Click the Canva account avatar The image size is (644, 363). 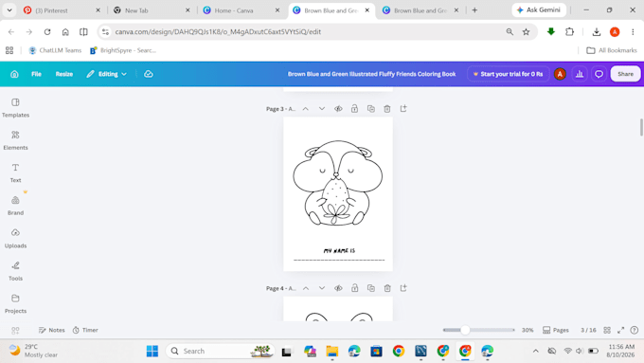560,74
